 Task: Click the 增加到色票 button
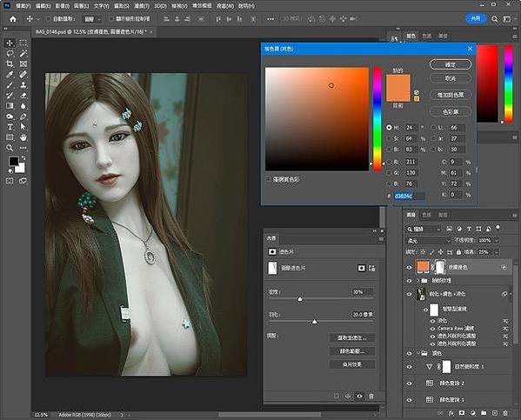point(451,95)
